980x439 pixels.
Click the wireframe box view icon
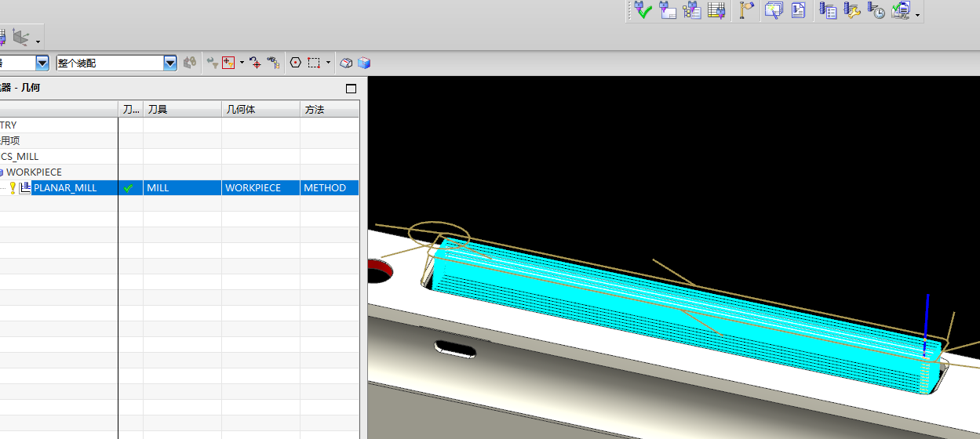click(346, 63)
